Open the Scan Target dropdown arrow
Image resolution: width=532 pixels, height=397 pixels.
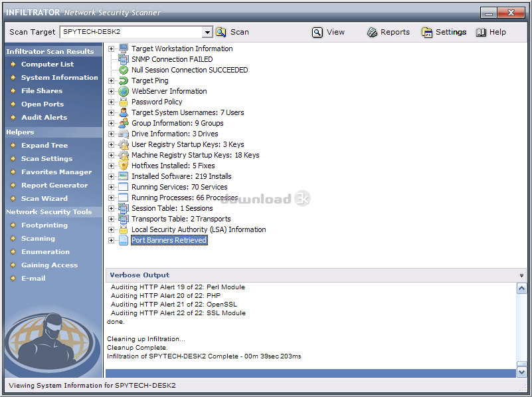(207, 33)
